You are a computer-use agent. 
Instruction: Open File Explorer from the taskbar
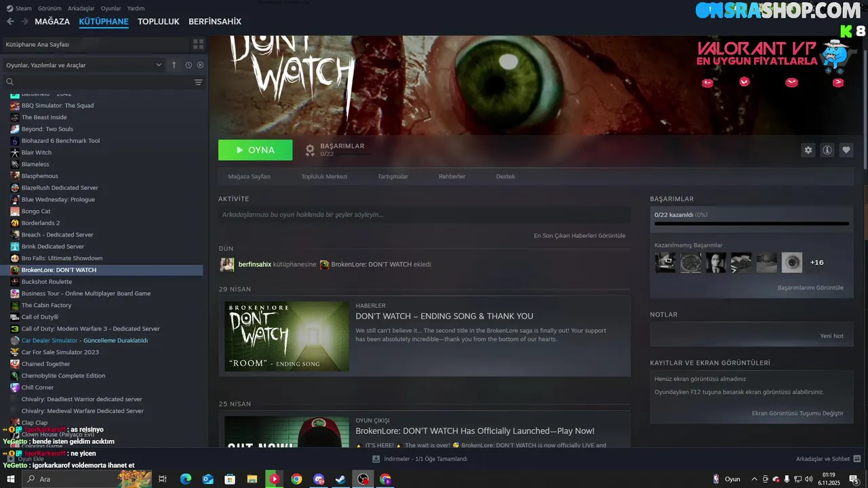coord(252,479)
